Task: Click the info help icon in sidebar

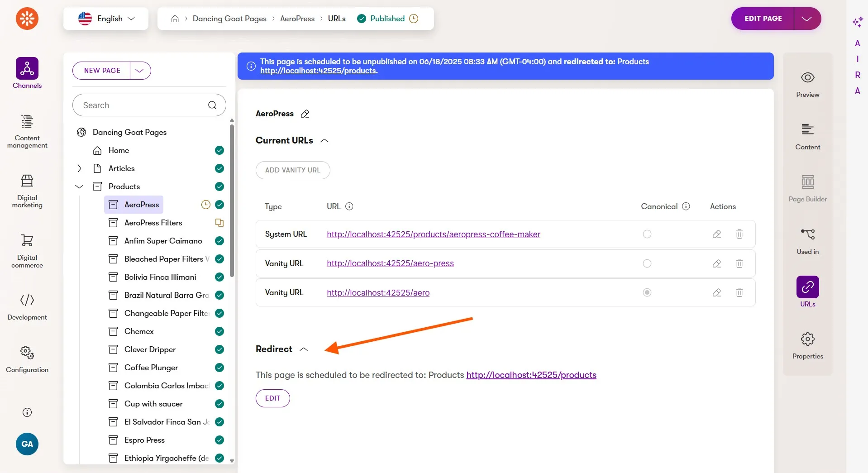Action: pos(27,412)
